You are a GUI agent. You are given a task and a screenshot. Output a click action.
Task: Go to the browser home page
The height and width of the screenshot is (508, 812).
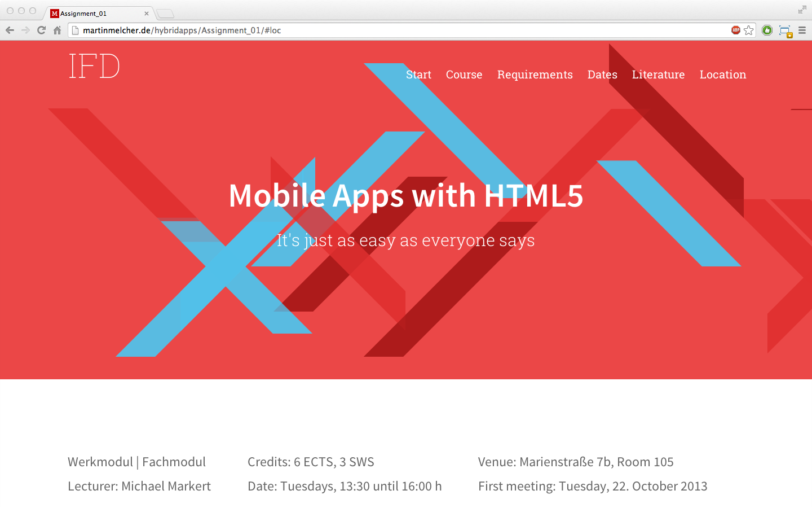coord(57,30)
